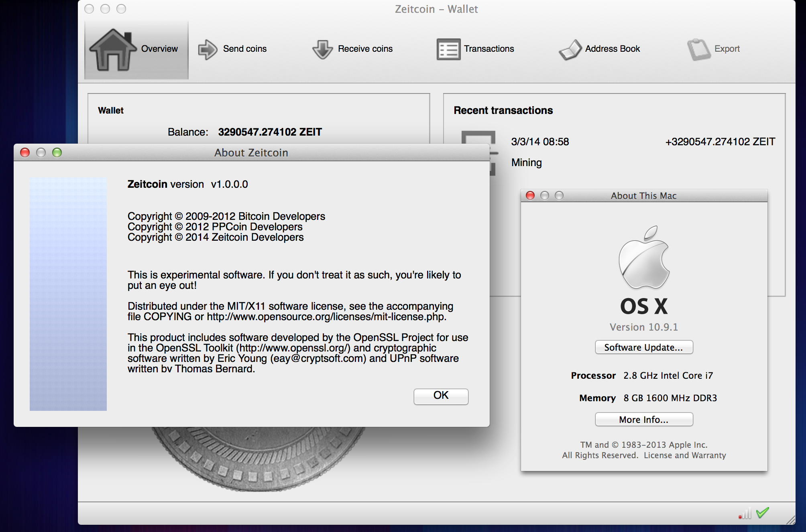The width and height of the screenshot is (806, 532).
Task: Click the wallet window resize grip
Action: tap(790, 520)
